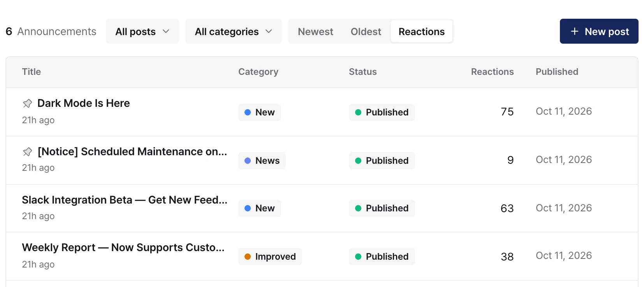Open the [Notice] Scheduled Maintenance post
Screen dimensions: 644x287
[132, 151]
